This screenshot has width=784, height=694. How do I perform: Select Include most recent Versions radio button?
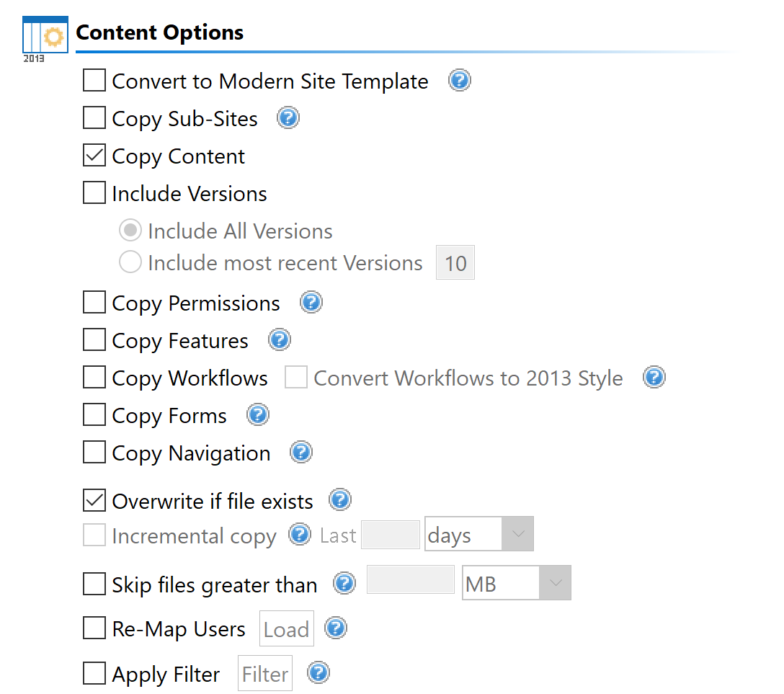point(130,262)
